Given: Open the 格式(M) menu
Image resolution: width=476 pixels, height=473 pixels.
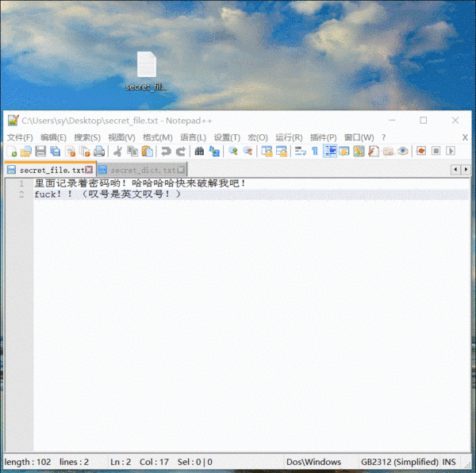Looking at the screenshot, I should click(x=158, y=137).
